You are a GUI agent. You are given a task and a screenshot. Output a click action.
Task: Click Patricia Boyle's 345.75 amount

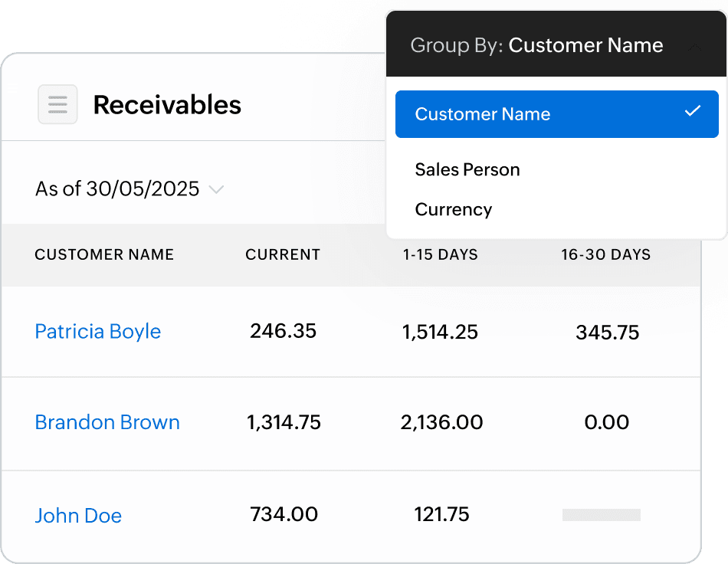607,332
